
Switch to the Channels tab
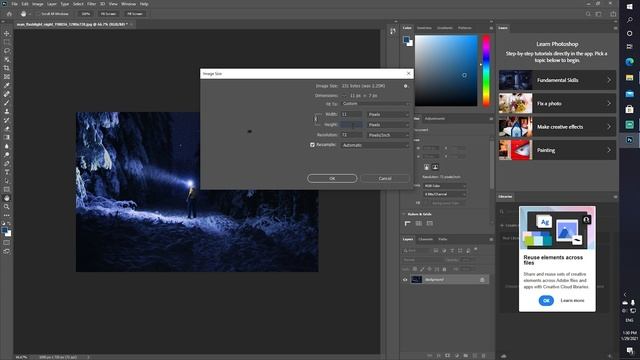425,239
